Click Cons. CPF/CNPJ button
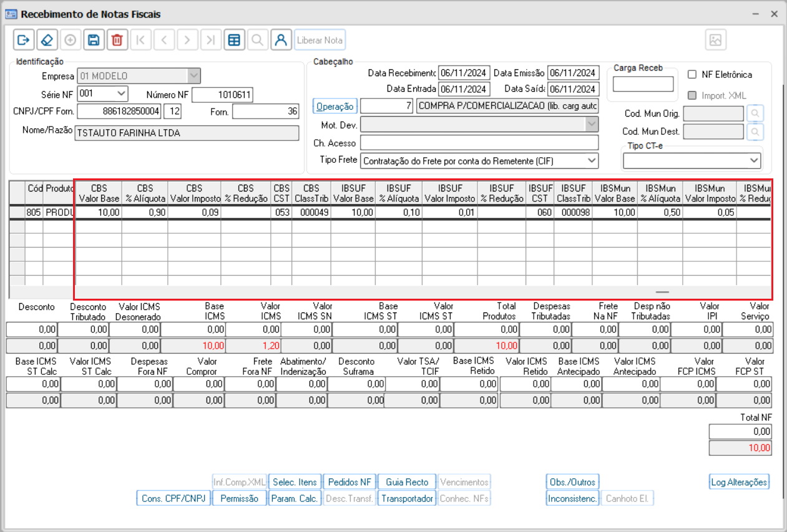The image size is (787, 532). tap(174, 498)
